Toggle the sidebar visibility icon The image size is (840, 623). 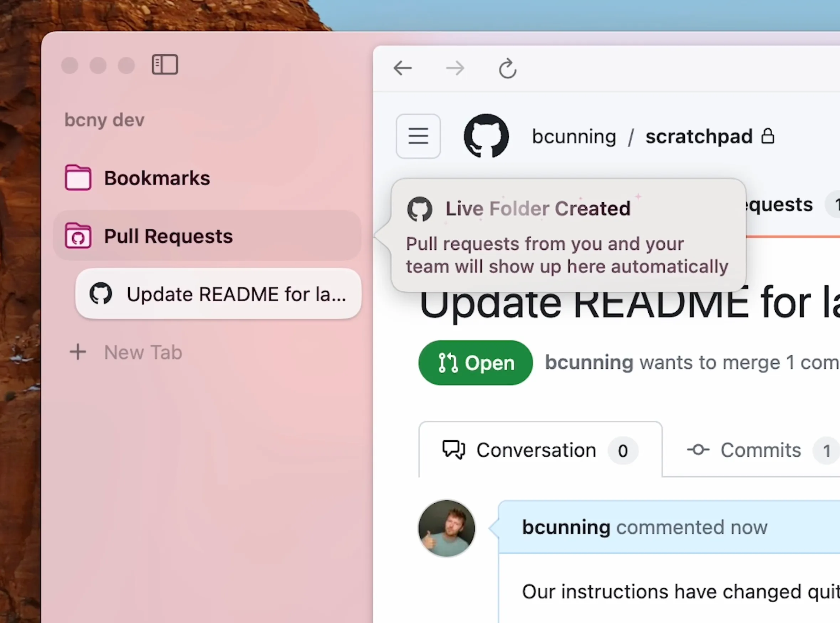[165, 64]
